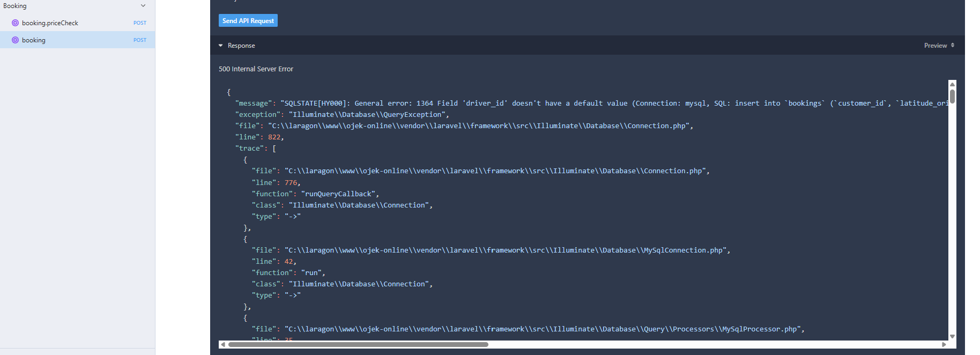
Task: Collapse the Booking group chevron
Action: pos(143,6)
